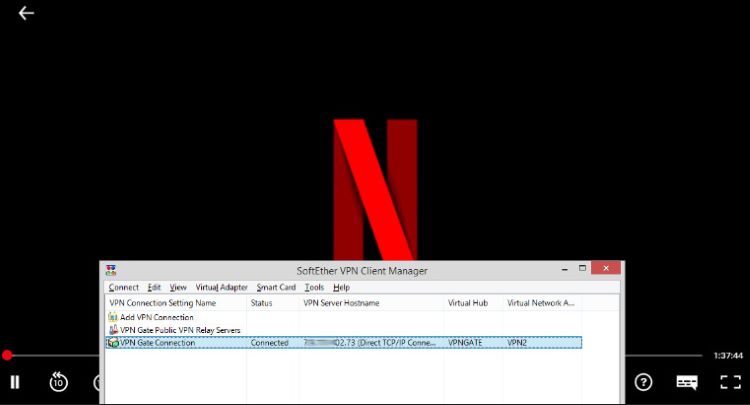Click the VPN Gate Public Relay Servers icon
The height and width of the screenshot is (405, 750).
point(113,330)
